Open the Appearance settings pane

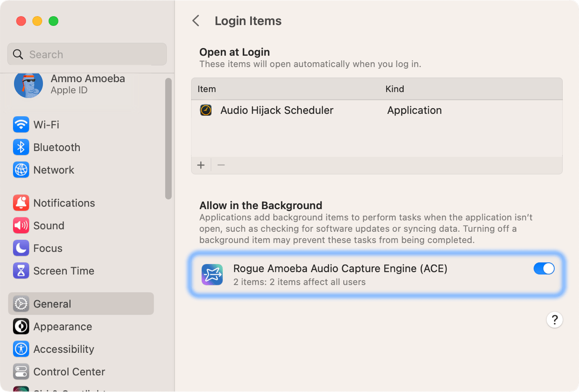[63, 327]
